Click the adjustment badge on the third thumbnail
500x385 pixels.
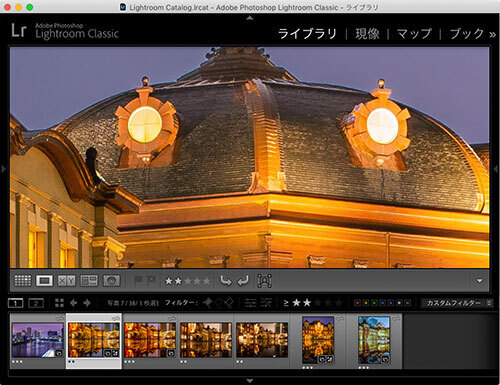(171, 353)
